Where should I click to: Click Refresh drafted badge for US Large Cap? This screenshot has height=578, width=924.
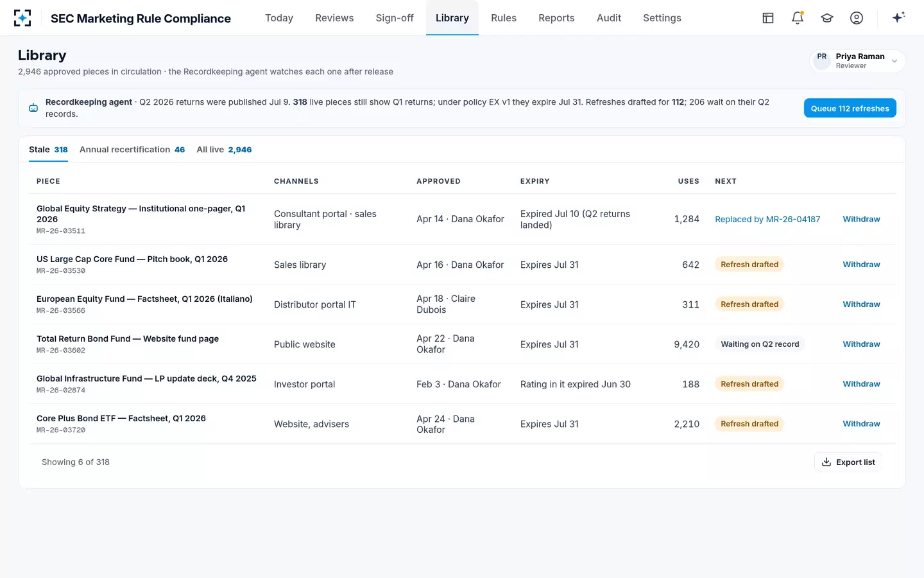(x=749, y=265)
